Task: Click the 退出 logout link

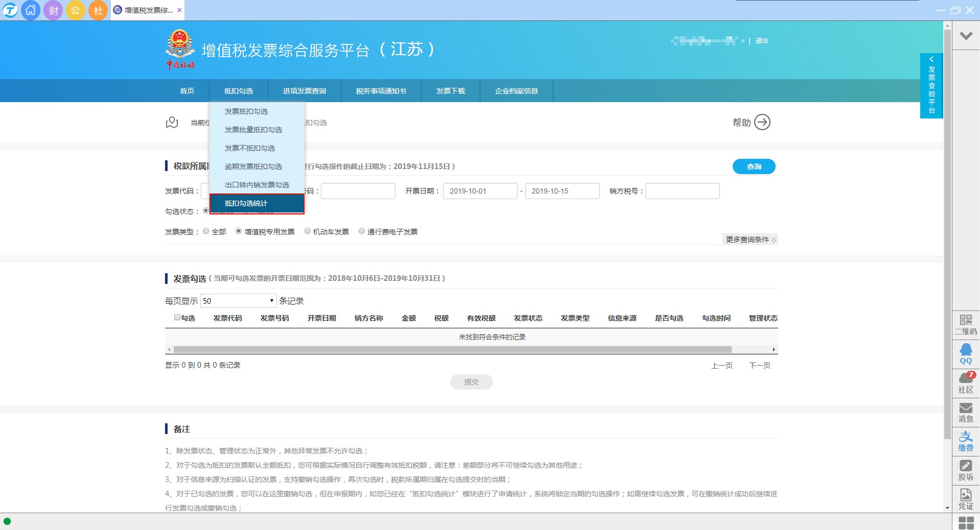Action: click(x=761, y=41)
